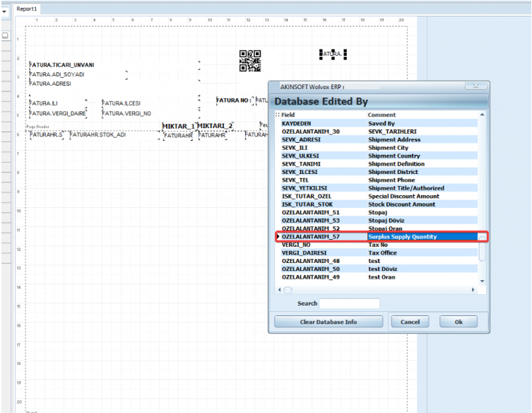Click the Cancel button

(x=410, y=322)
